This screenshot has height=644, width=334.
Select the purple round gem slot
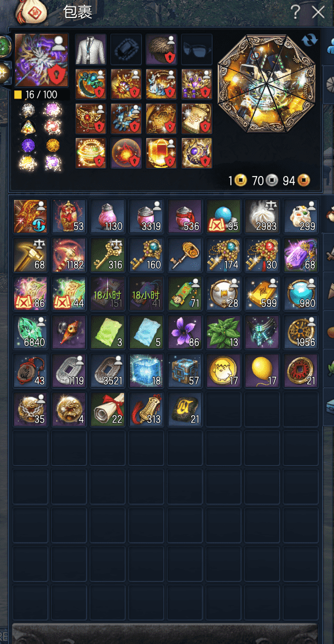(x=29, y=145)
